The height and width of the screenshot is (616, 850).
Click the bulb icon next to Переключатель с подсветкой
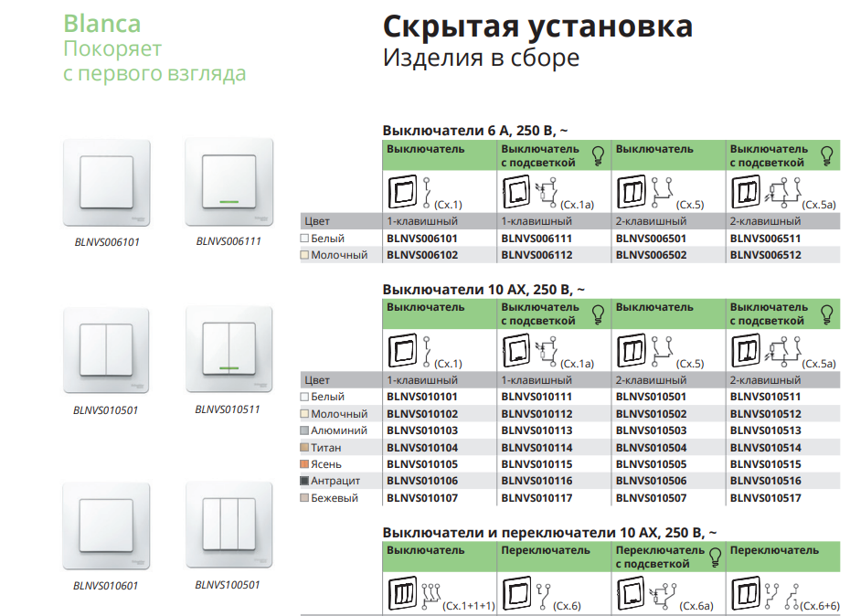(715, 557)
